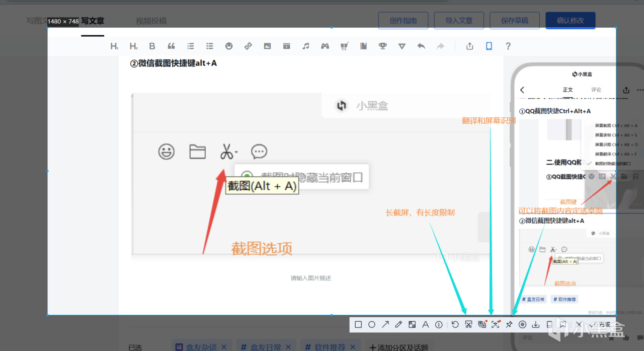Click the 保存草稿 button
This screenshot has width=644, height=351.
(x=515, y=21)
